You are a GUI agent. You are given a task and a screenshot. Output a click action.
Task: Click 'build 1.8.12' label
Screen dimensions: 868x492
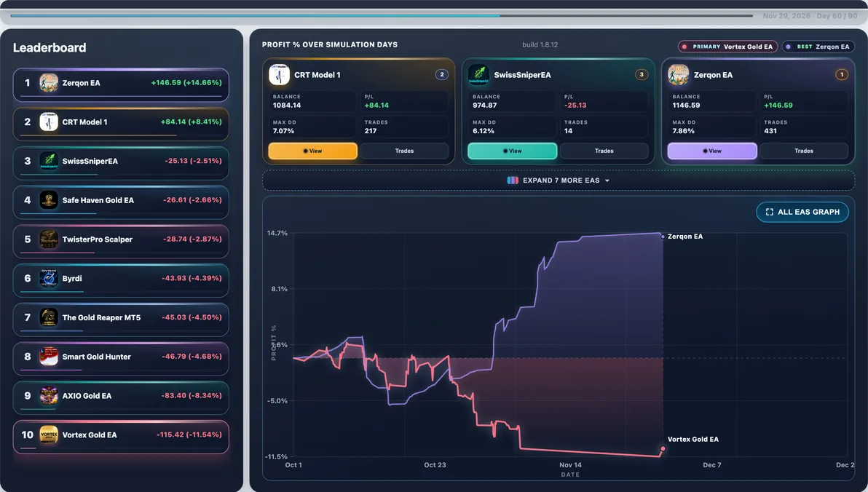(x=540, y=45)
